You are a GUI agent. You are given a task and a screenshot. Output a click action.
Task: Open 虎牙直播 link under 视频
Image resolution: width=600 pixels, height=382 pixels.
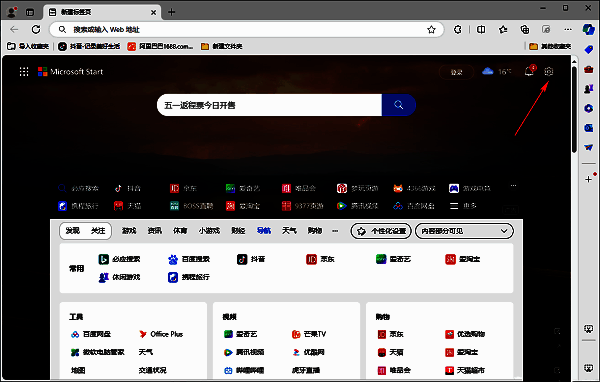tap(306, 370)
